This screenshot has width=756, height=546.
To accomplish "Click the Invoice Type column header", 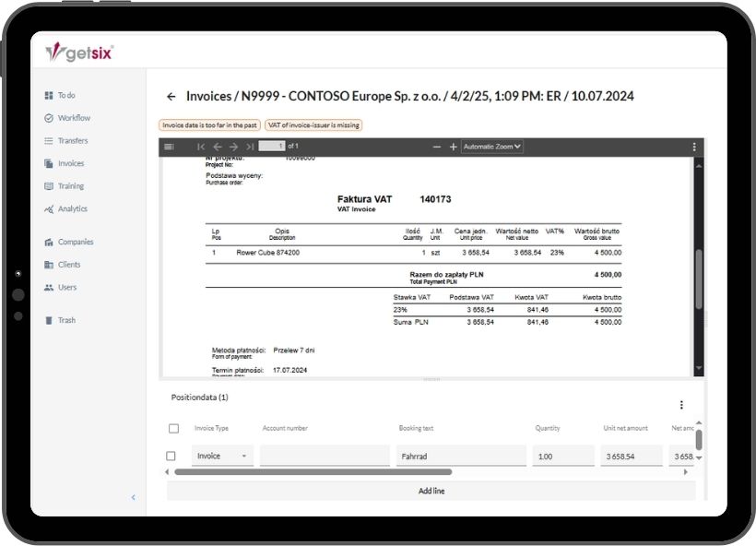I will (x=211, y=428).
